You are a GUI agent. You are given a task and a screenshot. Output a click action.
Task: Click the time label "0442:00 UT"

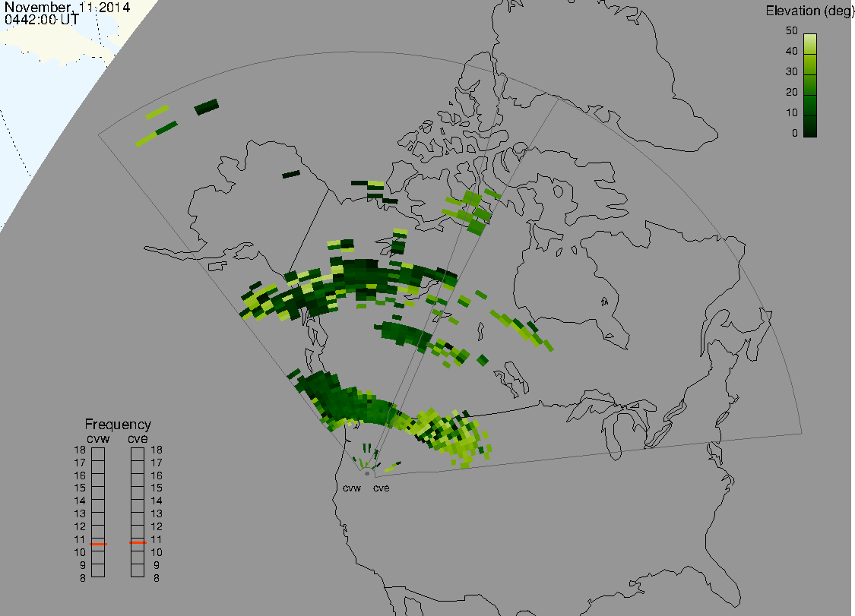click(42, 20)
